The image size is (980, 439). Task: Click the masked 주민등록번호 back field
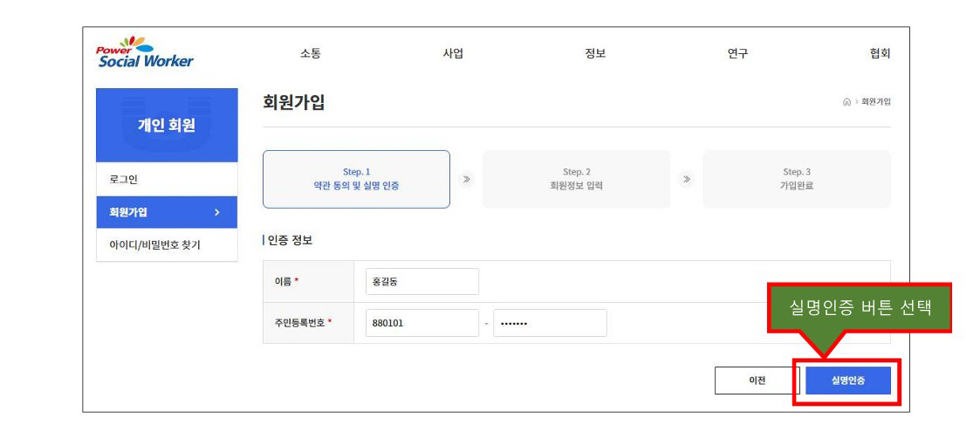click(550, 323)
